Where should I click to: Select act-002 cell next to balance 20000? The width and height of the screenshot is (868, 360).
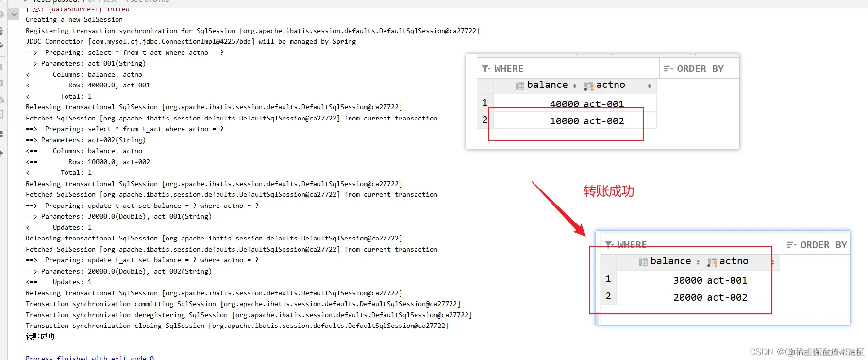tap(742, 297)
